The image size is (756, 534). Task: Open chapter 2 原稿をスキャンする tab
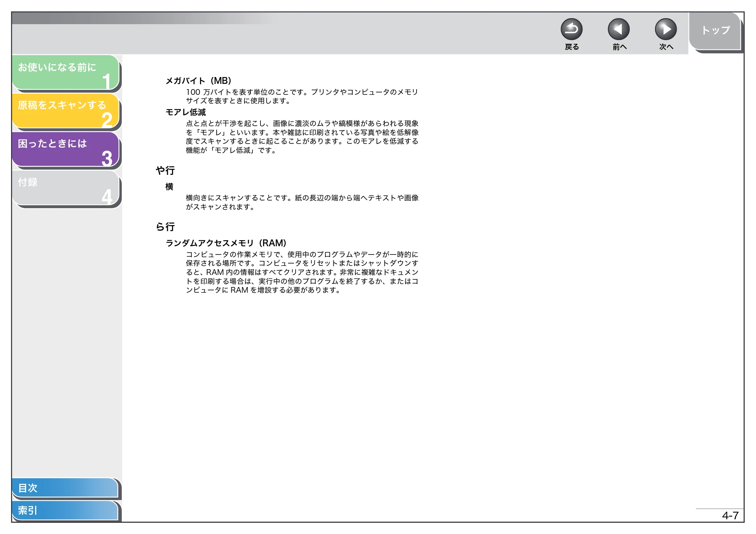[x=66, y=111]
